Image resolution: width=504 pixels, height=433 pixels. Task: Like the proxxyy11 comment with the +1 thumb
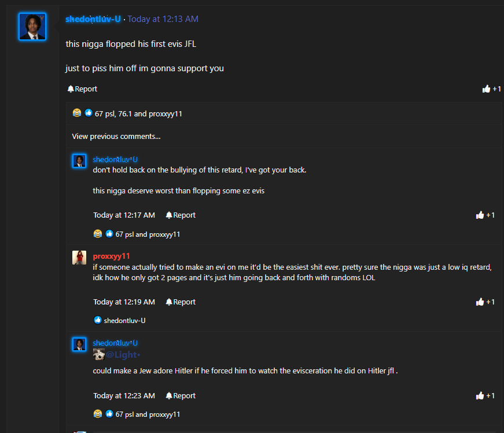485,302
